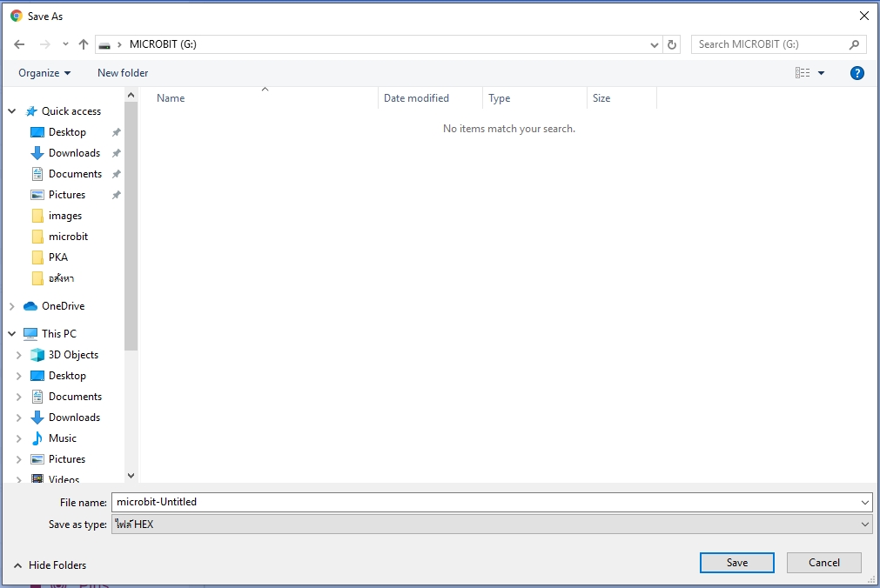Screen dimensions: 880x588
Task: Change the view layout icon
Action: pyautogui.click(x=803, y=73)
